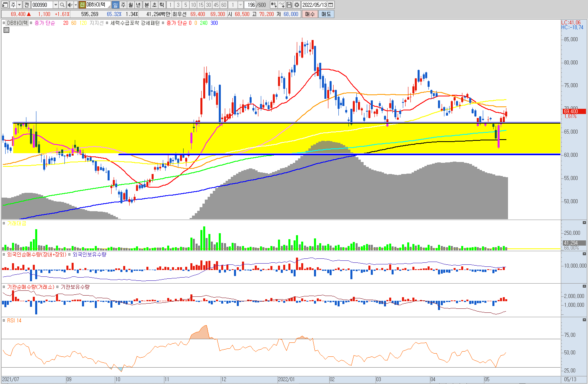Click the orange '60' moving-average label

(74, 23)
